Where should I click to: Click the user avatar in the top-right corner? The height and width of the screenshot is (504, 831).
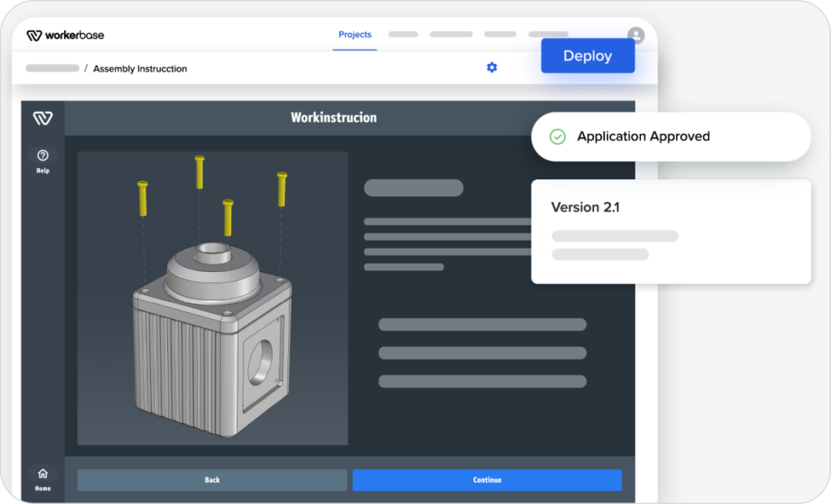click(635, 35)
